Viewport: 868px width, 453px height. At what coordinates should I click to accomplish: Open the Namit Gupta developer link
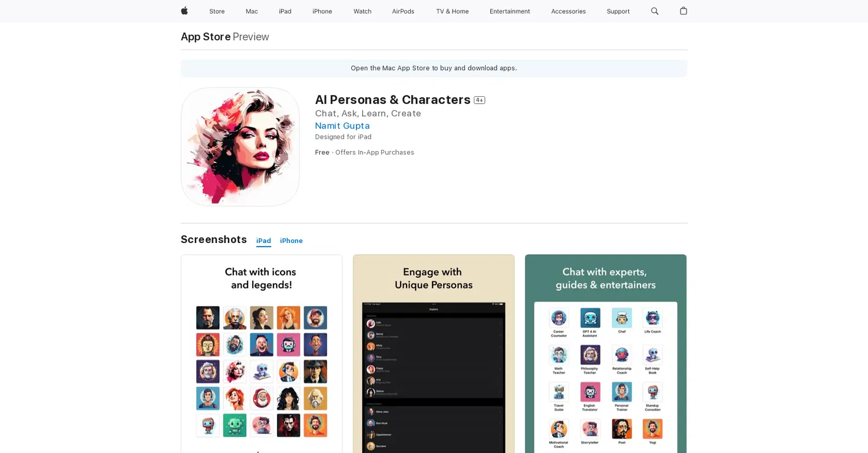pos(342,126)
